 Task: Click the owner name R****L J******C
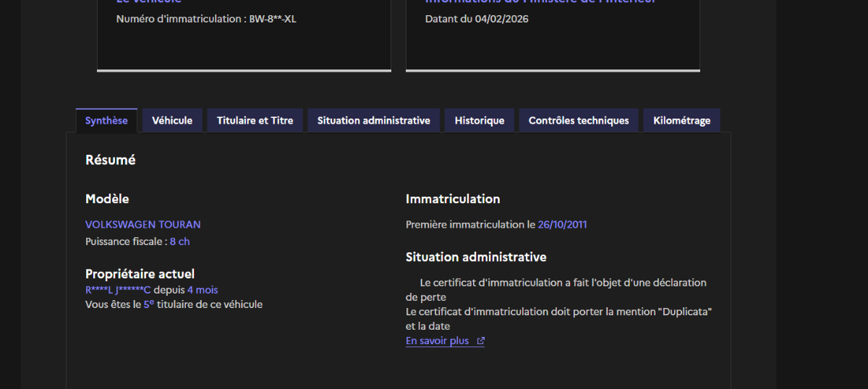pos(118,290)
